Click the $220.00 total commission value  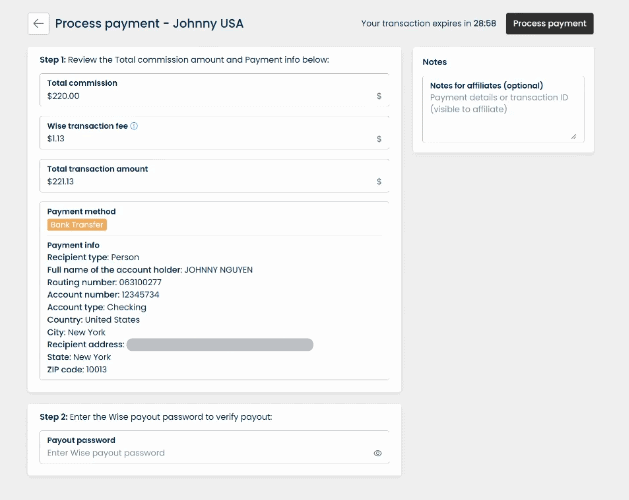[x=63, y=97]
